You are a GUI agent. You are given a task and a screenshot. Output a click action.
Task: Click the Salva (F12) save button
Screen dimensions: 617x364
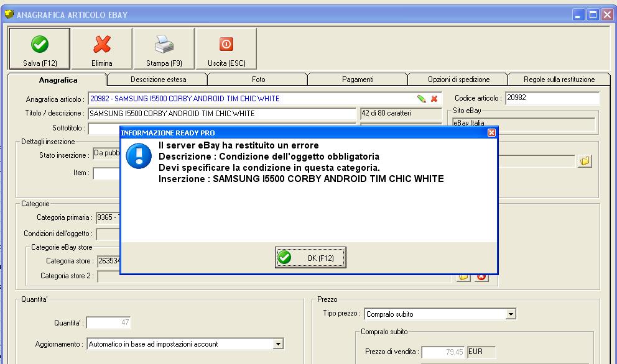pyautogui.click(x=39, y=48)
